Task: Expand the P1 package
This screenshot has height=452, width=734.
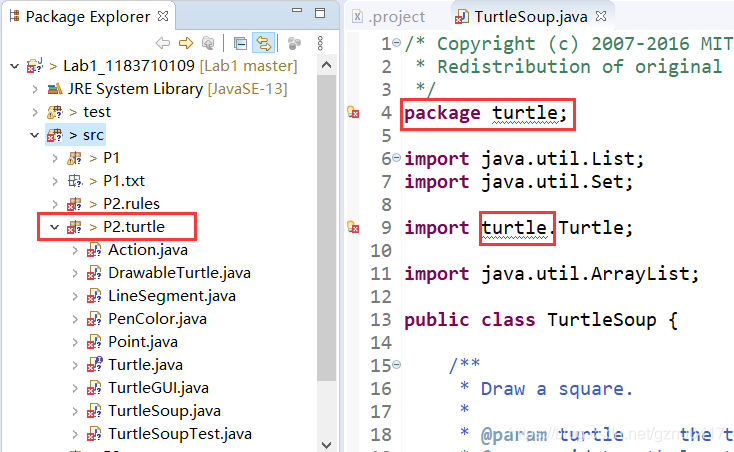Action: pos(55,158)
